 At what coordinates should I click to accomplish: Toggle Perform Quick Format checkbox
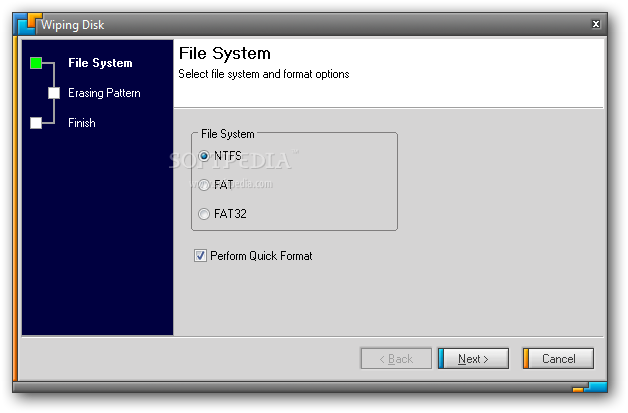pos(200,256)
